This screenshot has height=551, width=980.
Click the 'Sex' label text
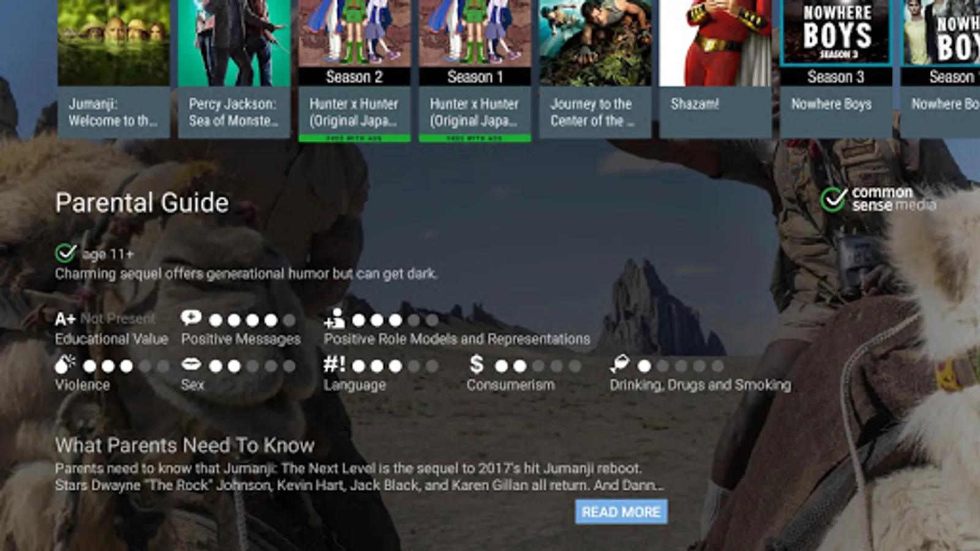[192, 385]
